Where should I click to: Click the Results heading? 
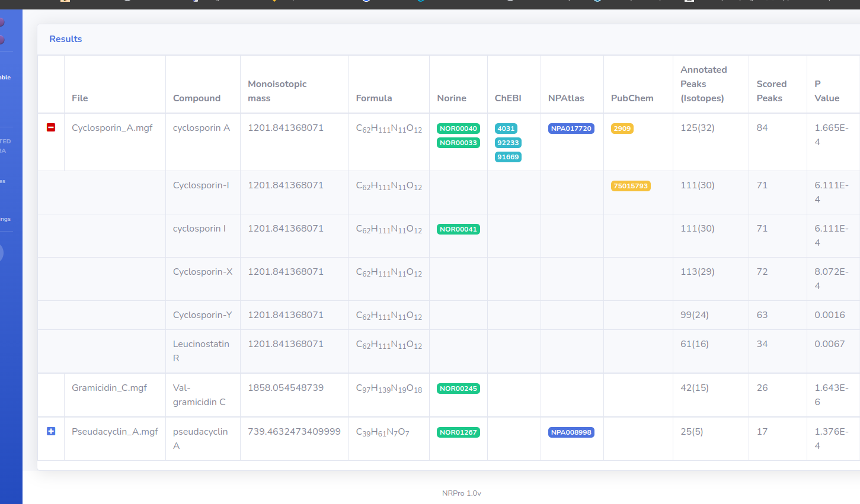point(66,39)
